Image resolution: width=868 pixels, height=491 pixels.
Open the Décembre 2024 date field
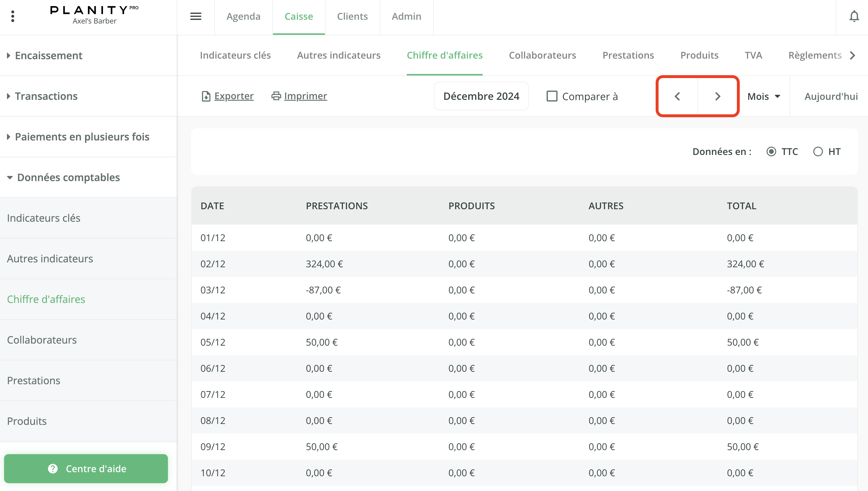[x=481, y=96]
